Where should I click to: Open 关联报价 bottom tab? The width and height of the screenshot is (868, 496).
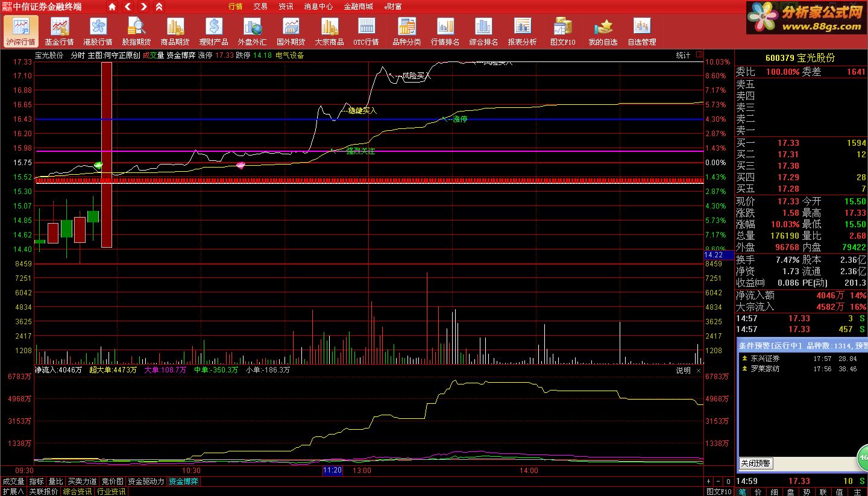pyautogui.click(x=43, y=491)
